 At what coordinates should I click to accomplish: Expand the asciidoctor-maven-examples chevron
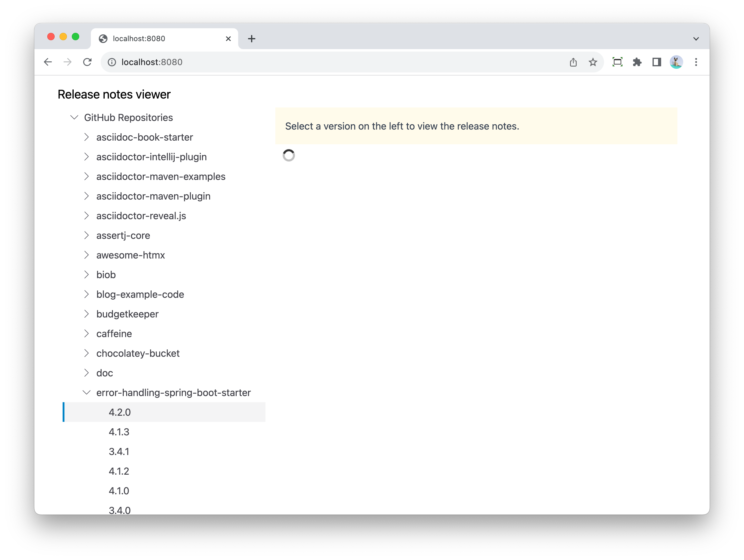[x=87, y=176]
